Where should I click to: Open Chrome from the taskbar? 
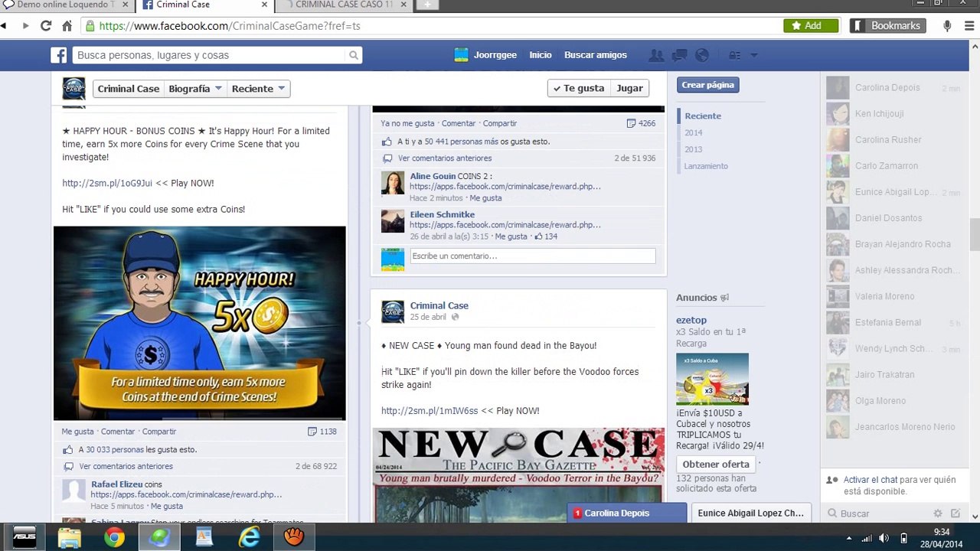tap(114, 538)
